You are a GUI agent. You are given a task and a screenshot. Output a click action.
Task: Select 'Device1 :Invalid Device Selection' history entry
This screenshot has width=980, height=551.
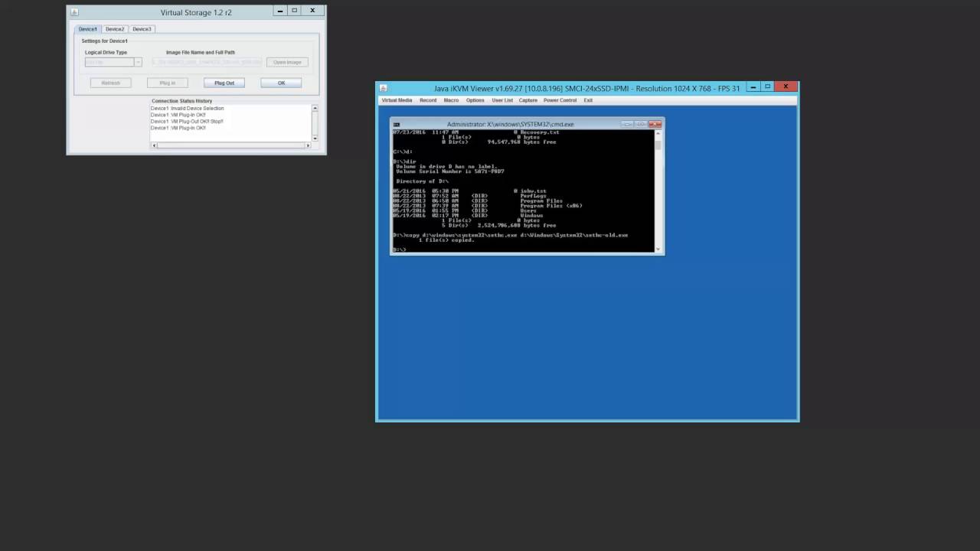(187, 109)
